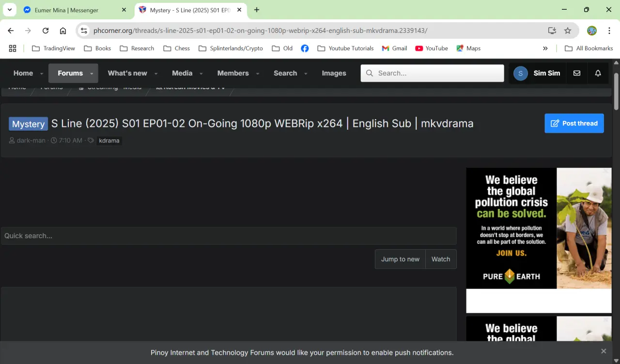Open the tab groups grid icon in bookmarks bar
This screenshot has height=364, width=620.
(x=13, y=48)
